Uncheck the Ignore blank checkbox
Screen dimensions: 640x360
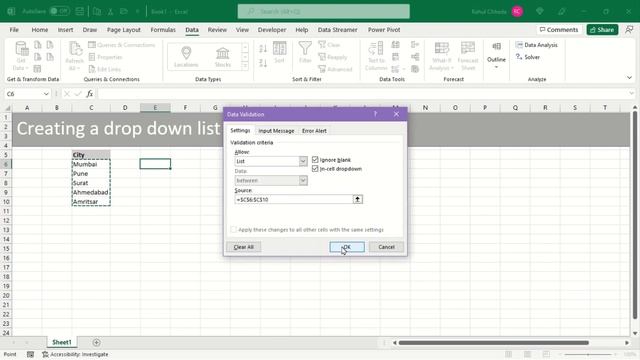point(315,160)
